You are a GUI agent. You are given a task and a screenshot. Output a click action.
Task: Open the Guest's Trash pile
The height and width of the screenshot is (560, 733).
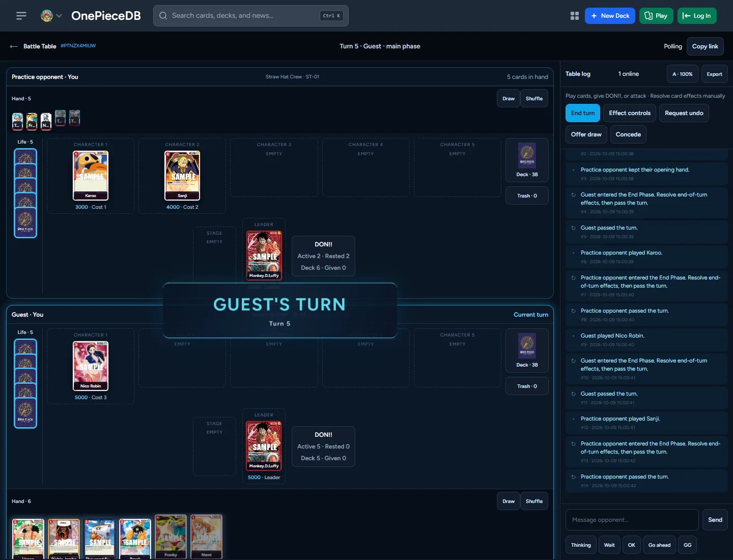(x=527, y=386)
